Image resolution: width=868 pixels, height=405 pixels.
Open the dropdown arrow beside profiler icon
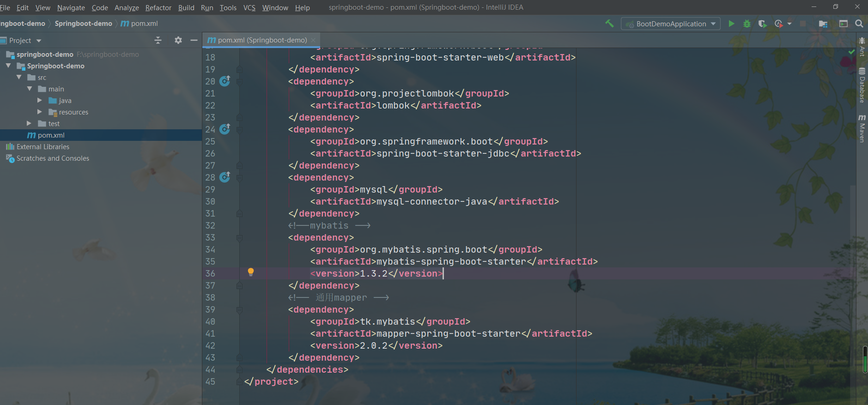789,24
